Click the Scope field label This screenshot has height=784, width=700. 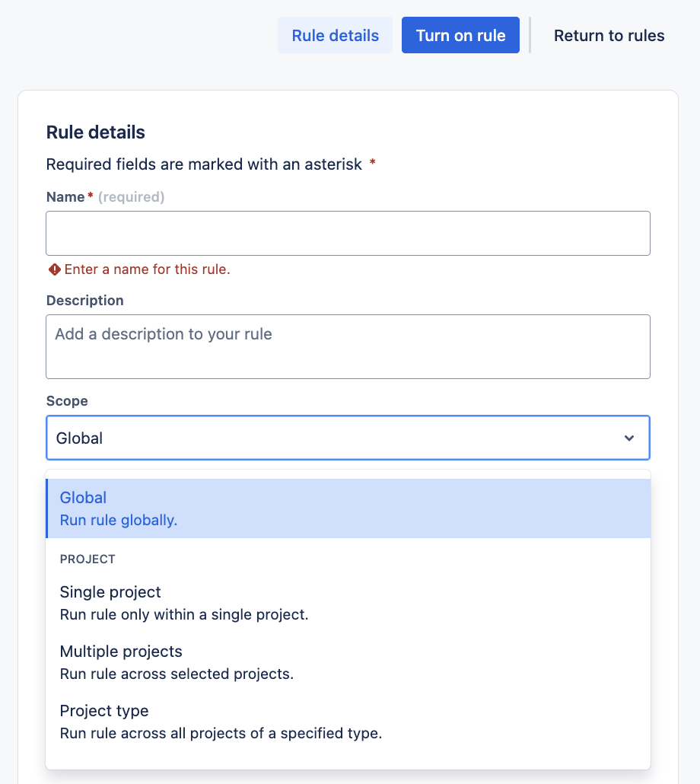(x=67, y=401)
